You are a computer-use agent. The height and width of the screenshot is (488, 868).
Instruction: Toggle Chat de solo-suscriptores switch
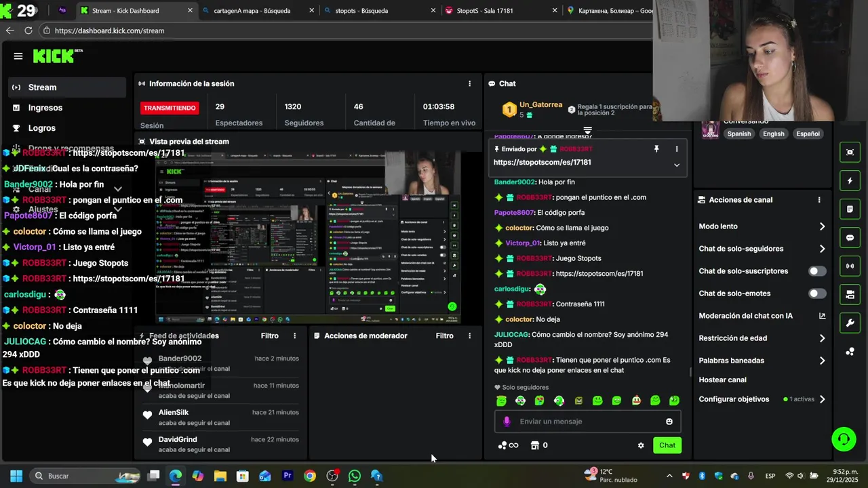point(817,271)
